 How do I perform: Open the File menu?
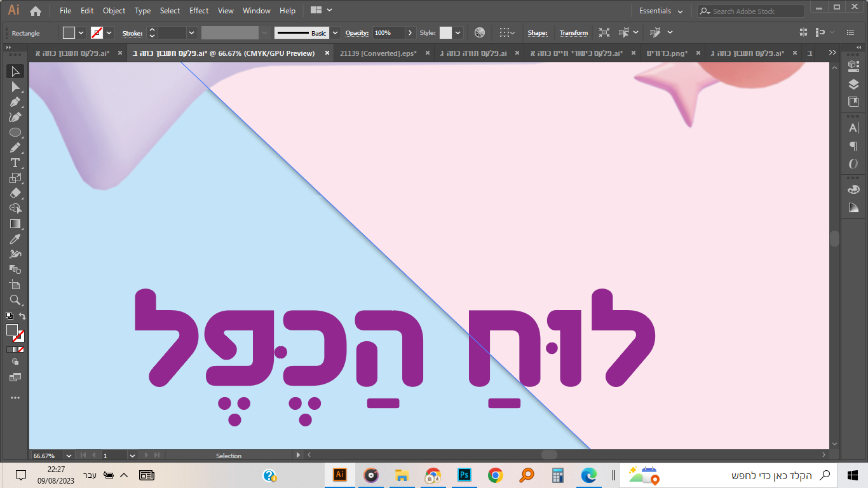click(x=65, y=11)
